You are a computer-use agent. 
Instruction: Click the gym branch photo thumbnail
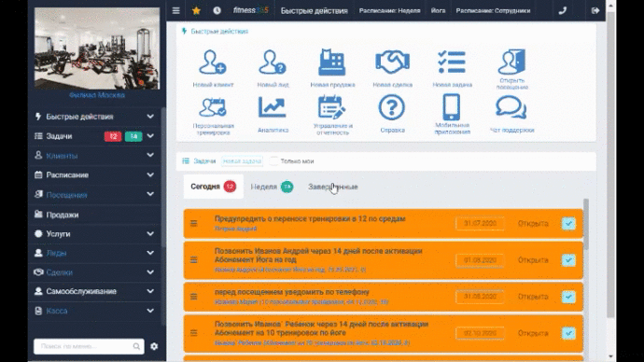tap(97, 49)
